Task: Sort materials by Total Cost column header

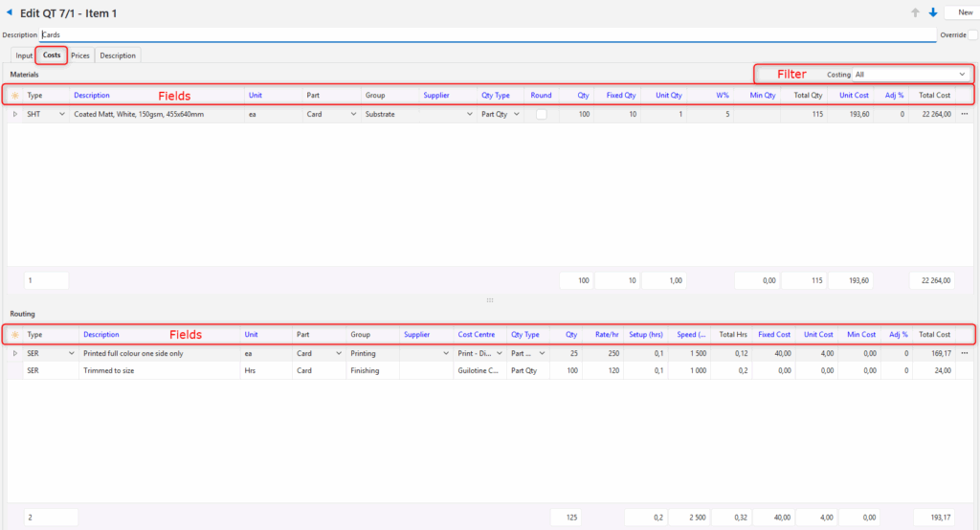Action: [x=934, y=96]
